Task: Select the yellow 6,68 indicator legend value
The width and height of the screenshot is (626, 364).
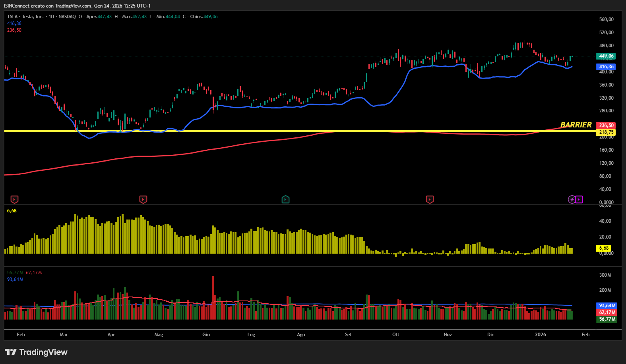Action: 12,211
